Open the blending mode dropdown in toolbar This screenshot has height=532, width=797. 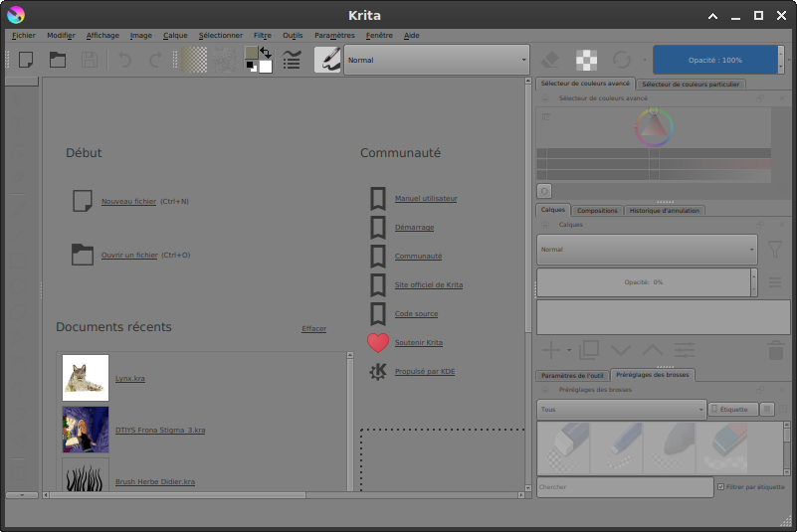tap(436, 60)
